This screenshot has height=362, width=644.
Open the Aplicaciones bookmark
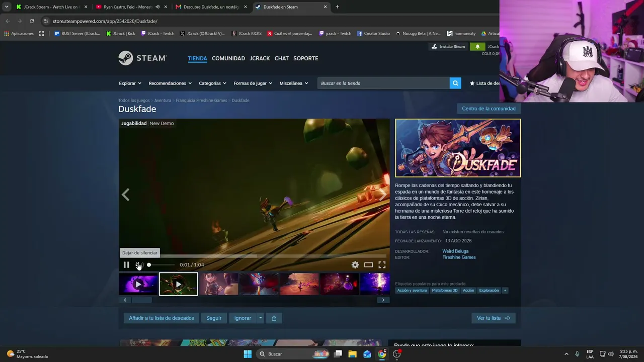(x=19, y=34)
